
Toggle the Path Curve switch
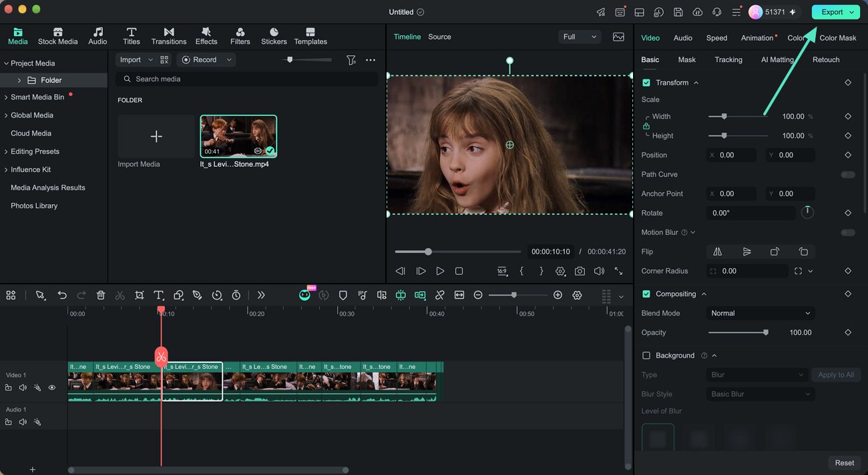coord(848,175)
